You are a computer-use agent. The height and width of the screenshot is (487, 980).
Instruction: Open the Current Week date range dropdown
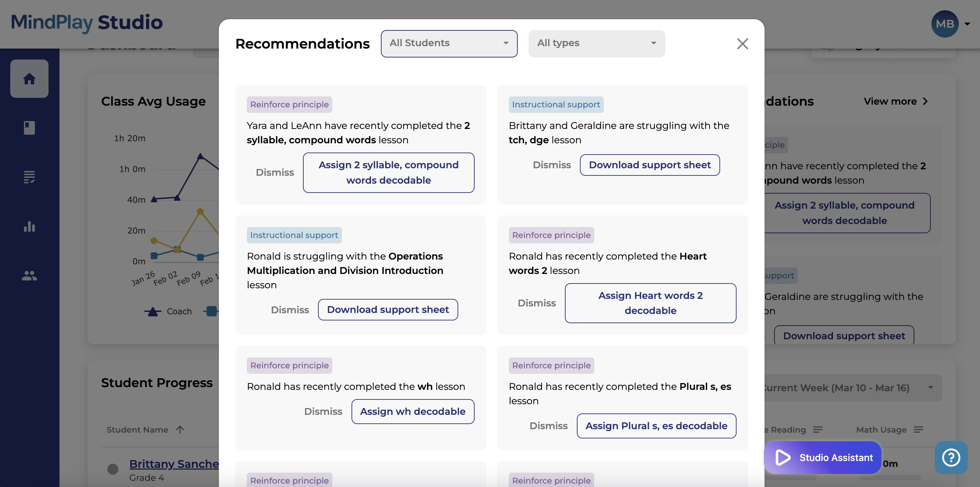(x=851, y=388)
